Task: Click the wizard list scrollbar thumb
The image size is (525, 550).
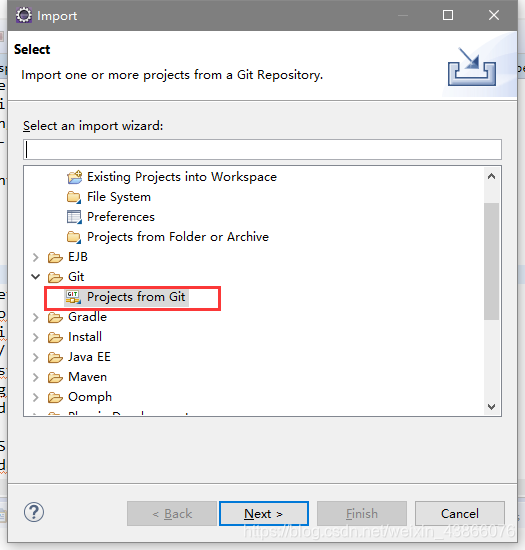Action: point(491,261)
